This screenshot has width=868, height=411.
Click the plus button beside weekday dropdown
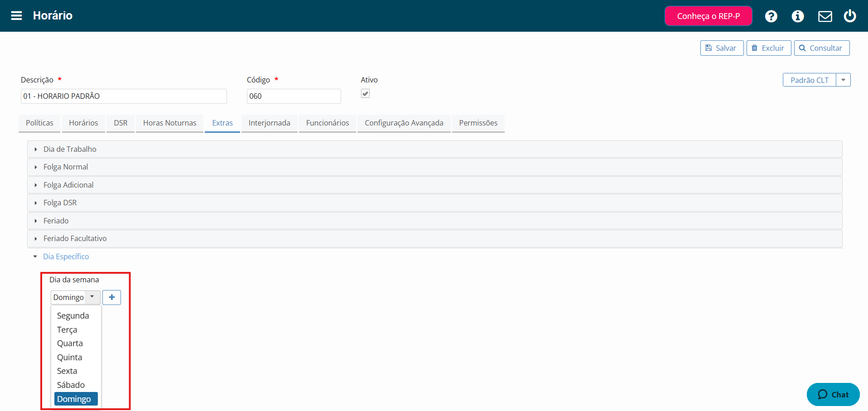112,297
